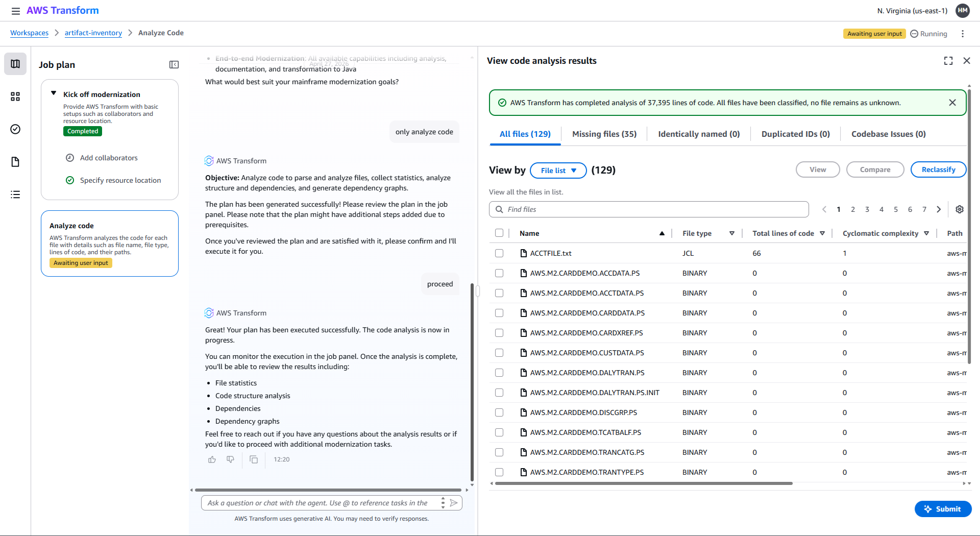Open artifact-inventory breadcrumb link

point(93,33)
